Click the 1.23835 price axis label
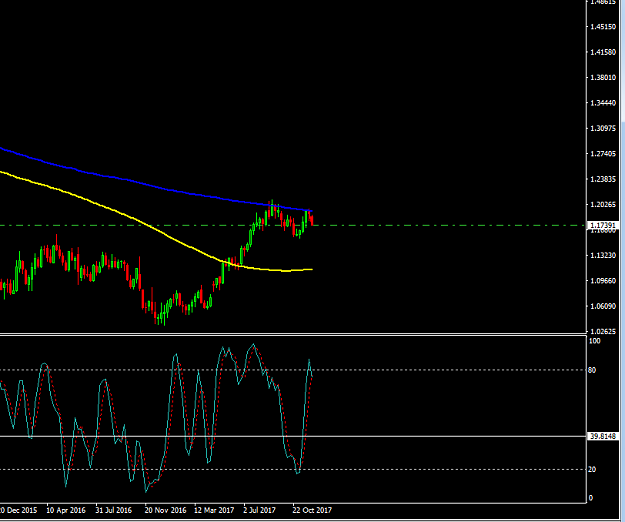625x522 pixels. tap(603, 179)
